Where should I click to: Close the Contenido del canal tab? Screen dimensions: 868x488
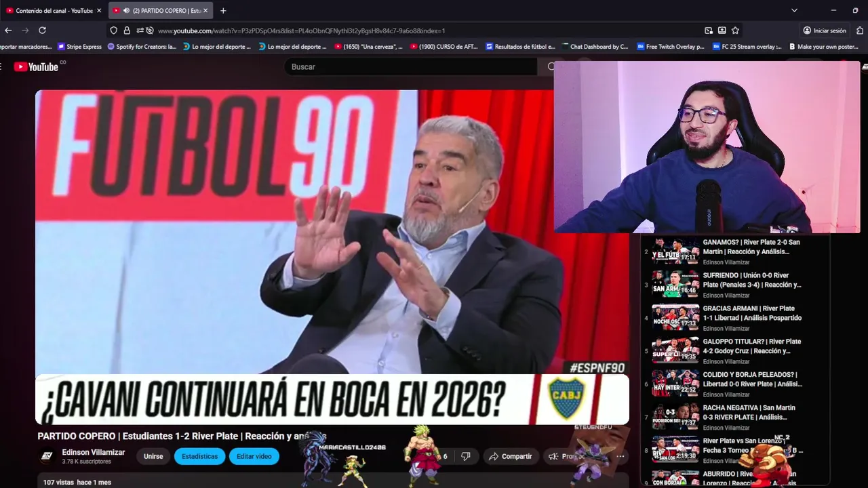[99, 11]
